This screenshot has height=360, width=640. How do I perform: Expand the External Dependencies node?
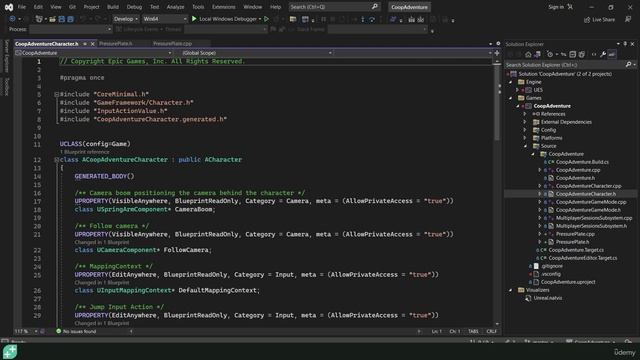tap(525, 122)
